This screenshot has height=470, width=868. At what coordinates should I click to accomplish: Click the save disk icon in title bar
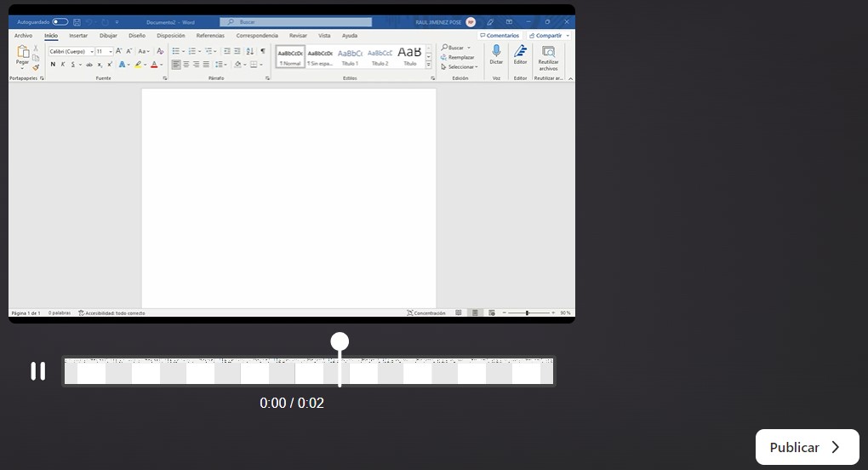tap(77, 22)
